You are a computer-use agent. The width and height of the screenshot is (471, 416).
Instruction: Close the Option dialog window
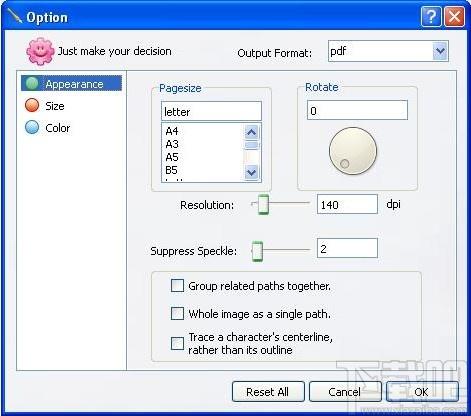[454, 16]
